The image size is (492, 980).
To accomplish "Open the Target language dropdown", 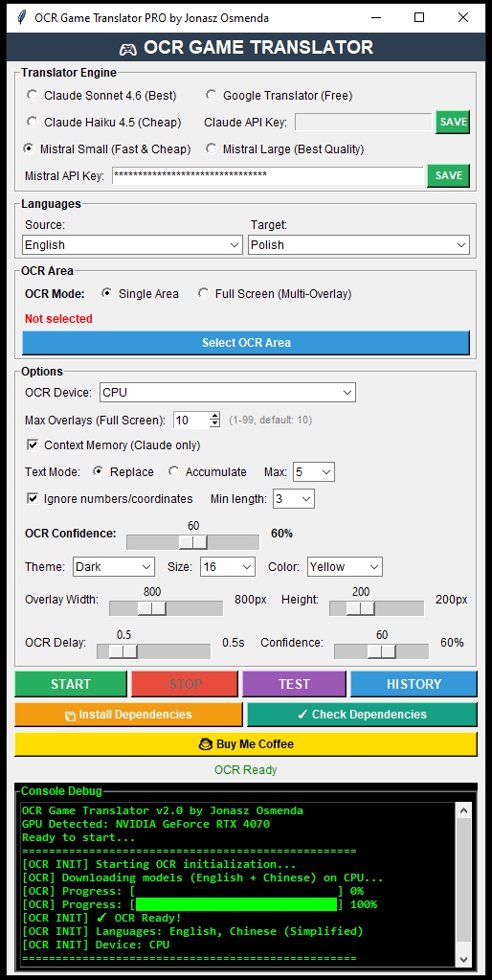I will point(358,245).
